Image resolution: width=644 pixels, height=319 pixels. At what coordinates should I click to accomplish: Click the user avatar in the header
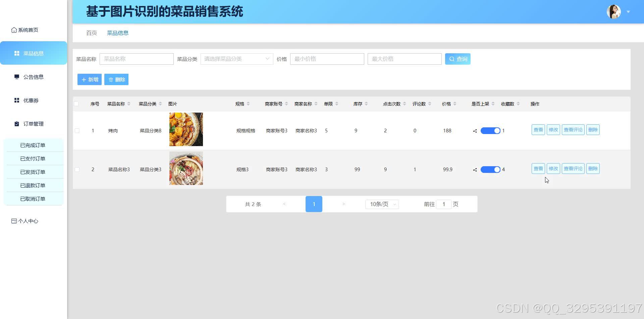[x=613, y=11]
